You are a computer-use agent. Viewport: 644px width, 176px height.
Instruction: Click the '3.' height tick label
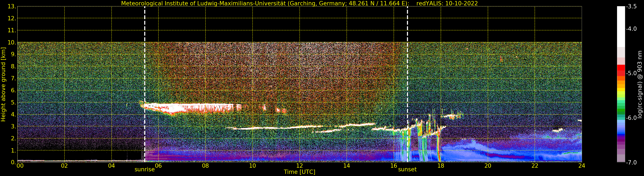pyautogui.click(x=13, y=126)
